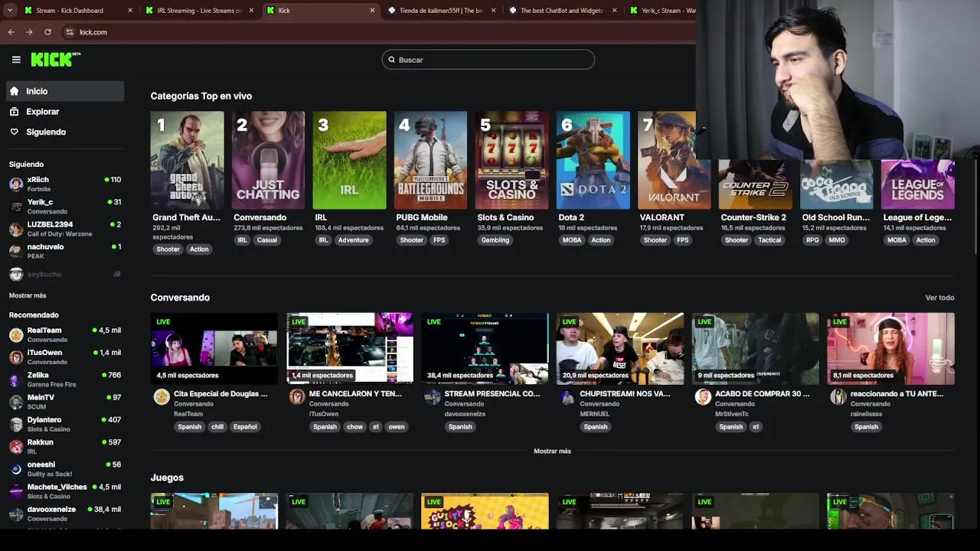Click in the Buscar search field
The width and height of the screenshot is (980, 551).
pyautogui.click(x=488, y=60)
